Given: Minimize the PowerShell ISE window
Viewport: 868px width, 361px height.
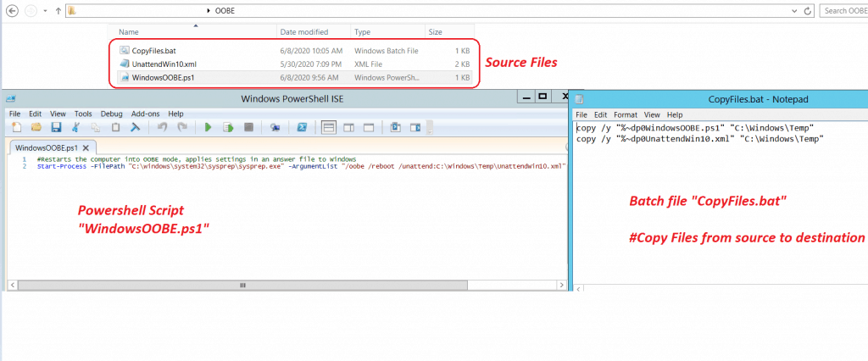Looking at the screenshot, I should coord(526,97).
